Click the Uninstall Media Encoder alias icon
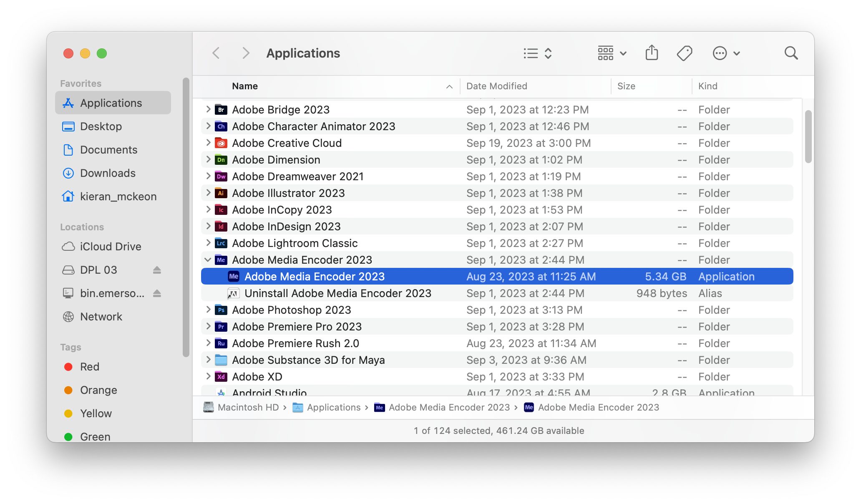This screenshot has width=861, height=504. pos(234,293)
